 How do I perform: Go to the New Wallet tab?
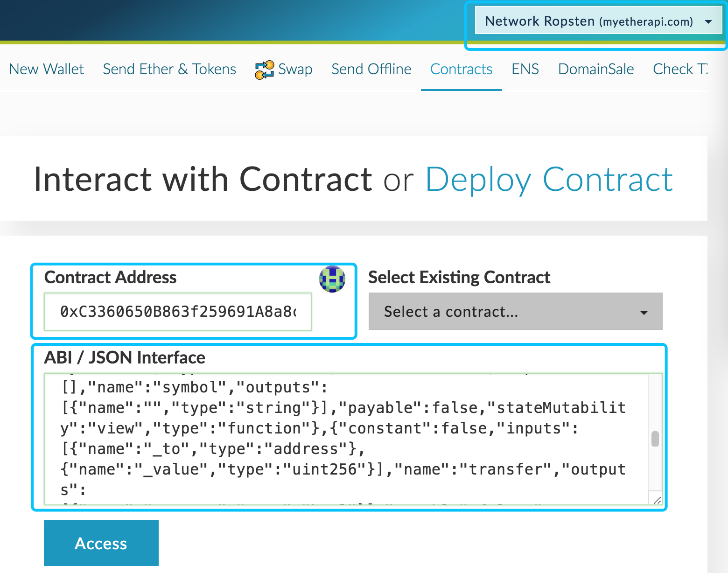(x=47, y=69)
